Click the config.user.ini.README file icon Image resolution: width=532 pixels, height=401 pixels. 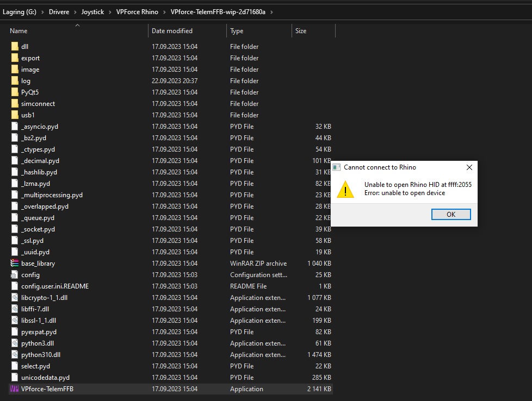tap(15, 286)
